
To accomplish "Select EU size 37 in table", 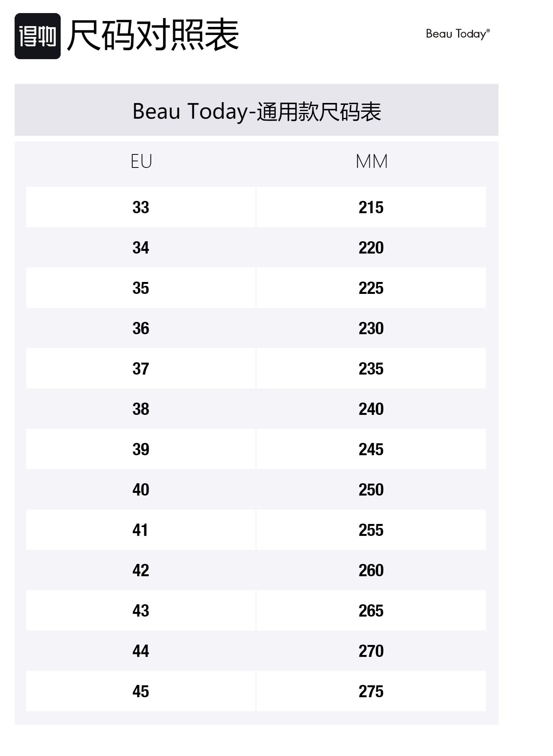I will pos(141,369).
